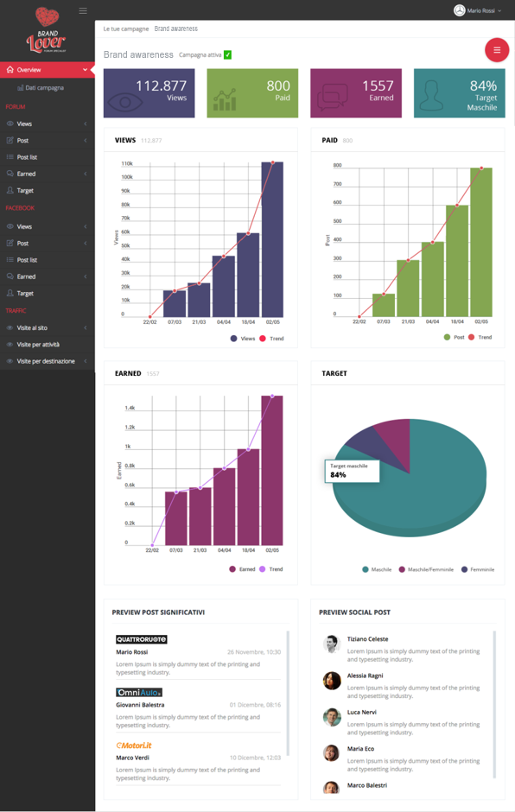This screenshot has width=515, height=812.
Task: Open Visite per destinazione menu item
Action: pos(48,361)
